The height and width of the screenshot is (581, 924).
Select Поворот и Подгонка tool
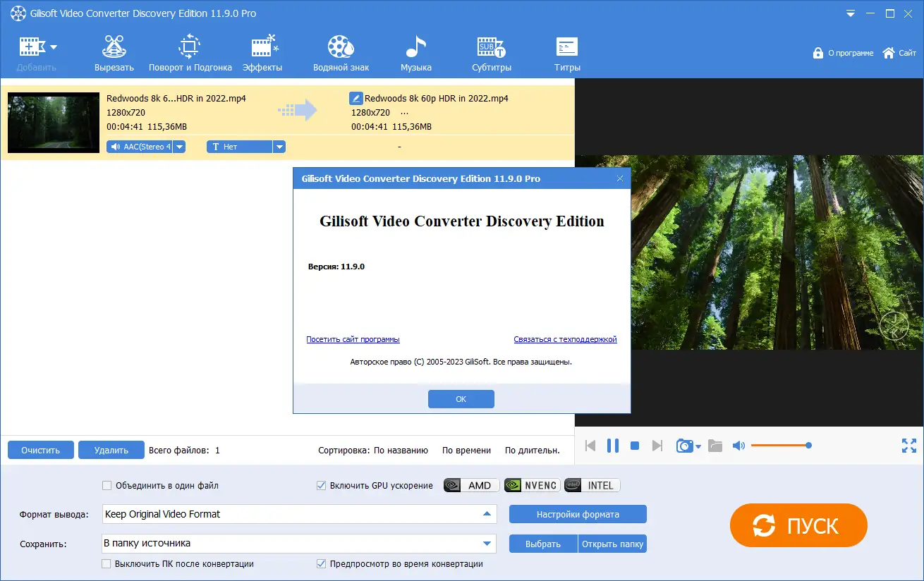(x=188, y=51)
